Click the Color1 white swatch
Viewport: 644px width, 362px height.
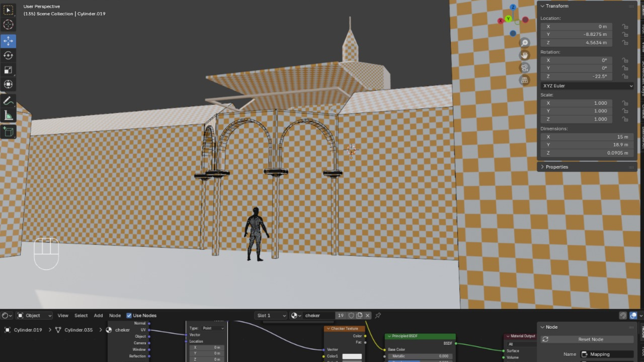pyautogui.click(x=352, y=356)
